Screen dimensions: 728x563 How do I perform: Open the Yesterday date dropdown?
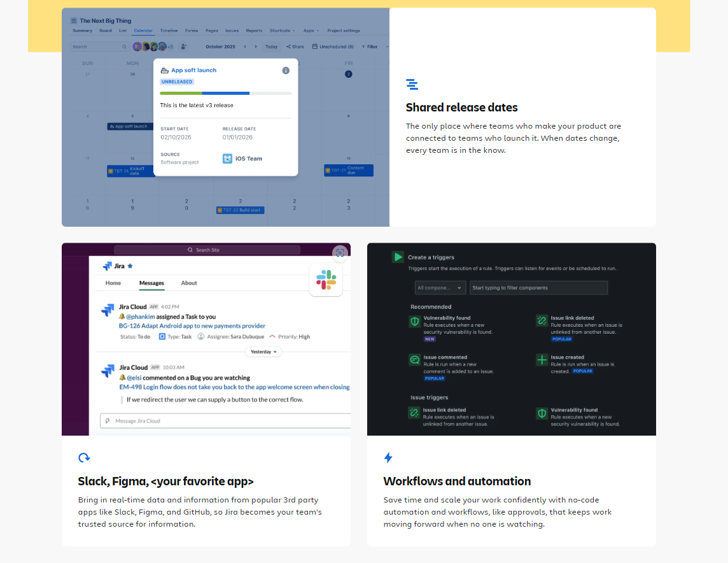pos(263,352)
